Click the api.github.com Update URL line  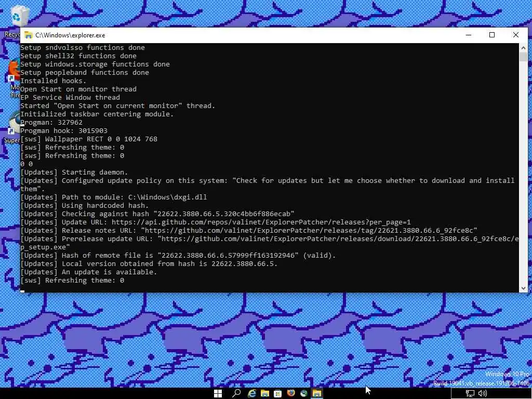click(x=216, y=222)
